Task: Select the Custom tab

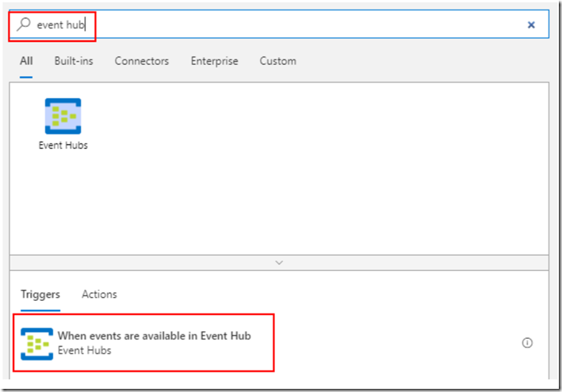Action: (x=278, y=61)
